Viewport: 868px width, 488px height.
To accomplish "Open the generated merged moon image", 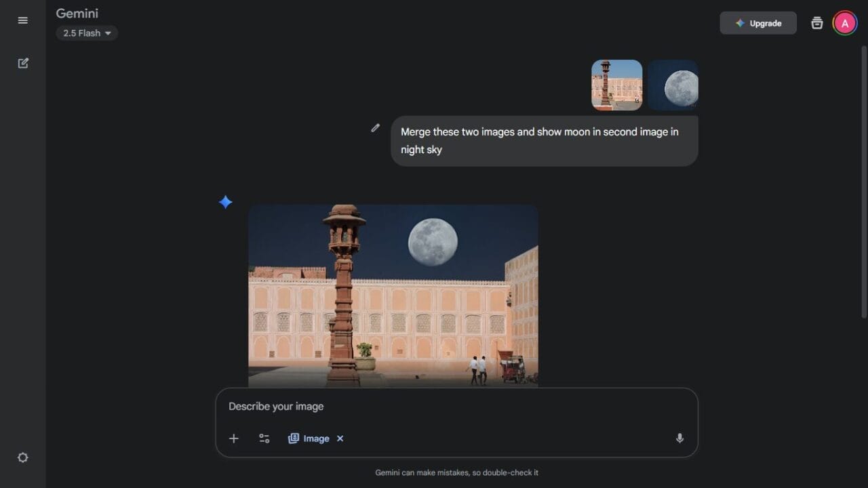I will pyautogui.click(x=393, y=296).
